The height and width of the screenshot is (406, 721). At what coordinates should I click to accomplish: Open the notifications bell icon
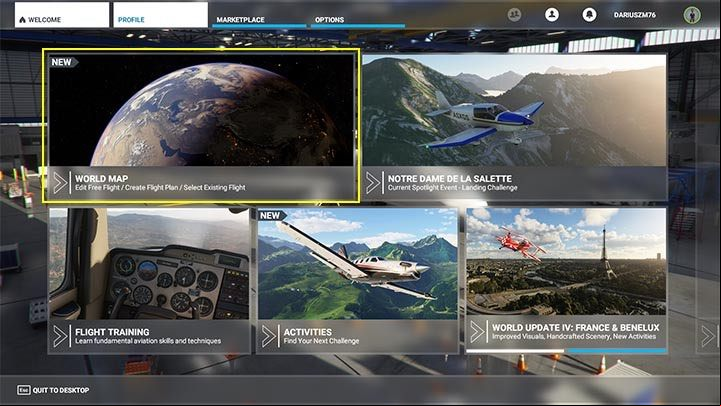[589, 15]
